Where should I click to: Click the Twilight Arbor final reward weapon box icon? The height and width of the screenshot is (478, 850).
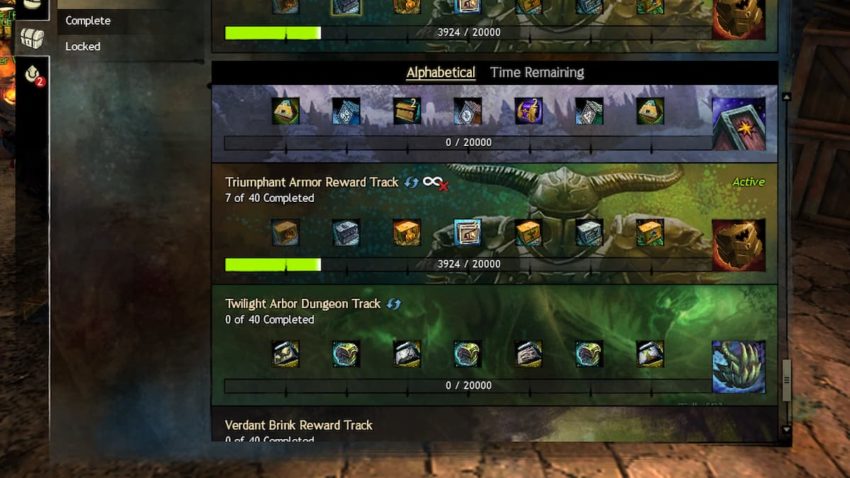coord(738,367)
